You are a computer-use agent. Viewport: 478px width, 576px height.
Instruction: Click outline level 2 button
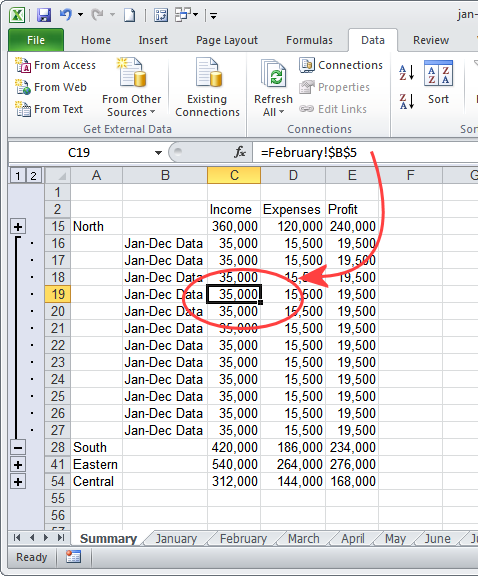[x=33, y=176]
